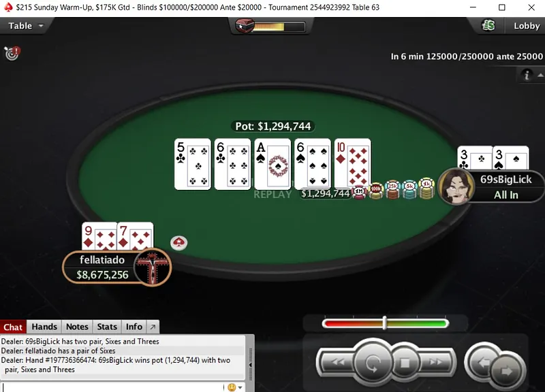The height and width of the screenshot is (392, 545).
Task: Fast forward the hand replay
Action: pos(436,363)
